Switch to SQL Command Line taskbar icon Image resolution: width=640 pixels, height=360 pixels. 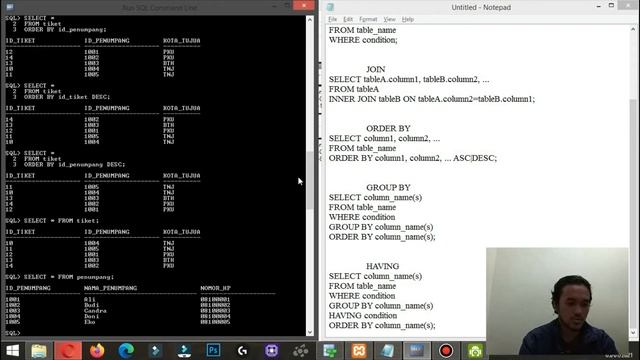(417, 351)
